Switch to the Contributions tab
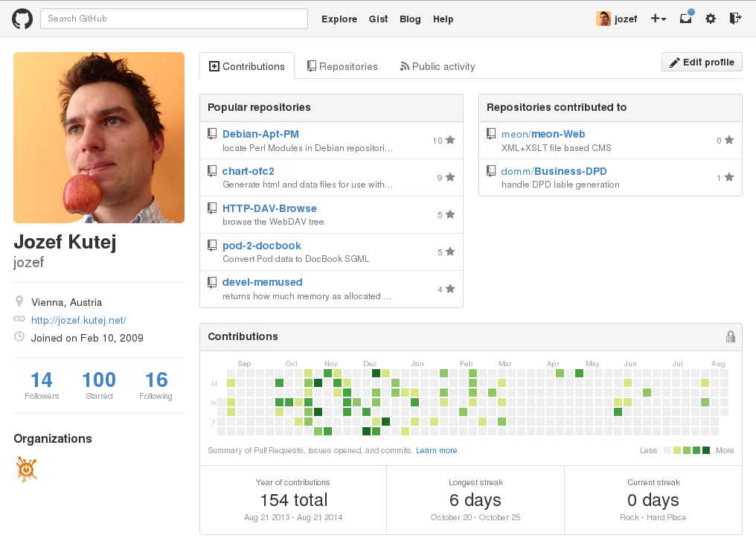756x544 pixels. pos(247,66)
